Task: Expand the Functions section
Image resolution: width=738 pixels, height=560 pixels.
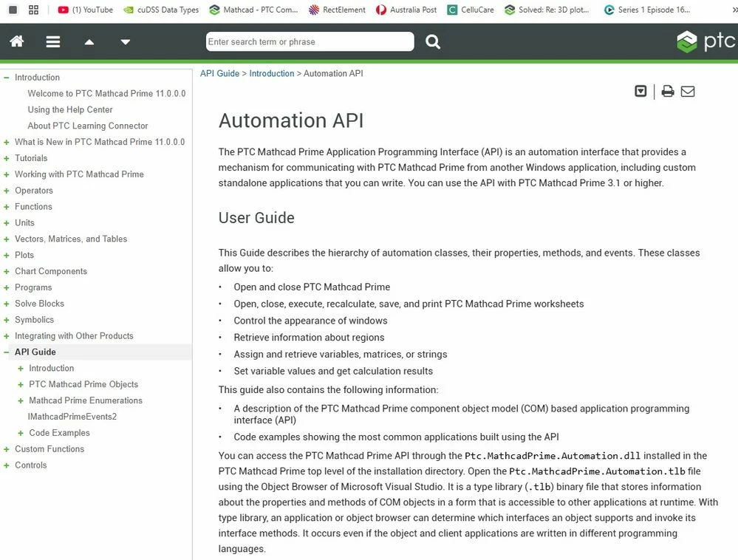Action: [6, 207]
